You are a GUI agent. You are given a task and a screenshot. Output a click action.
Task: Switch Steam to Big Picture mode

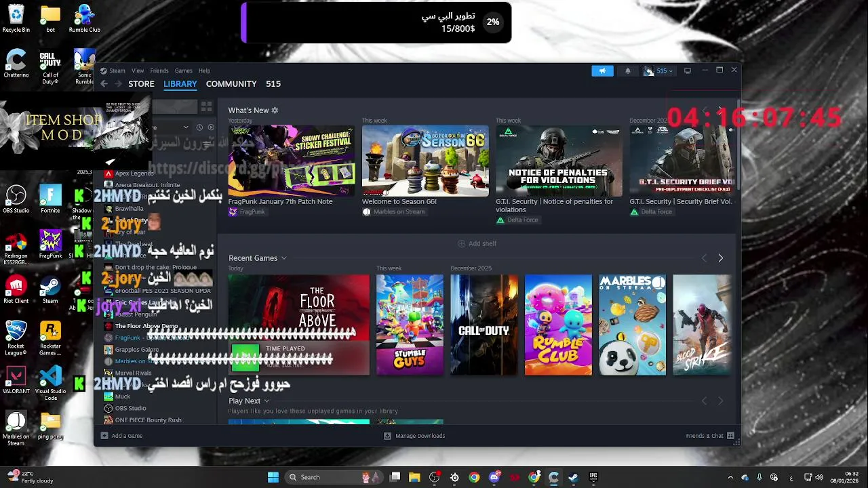tap(687, 70)
